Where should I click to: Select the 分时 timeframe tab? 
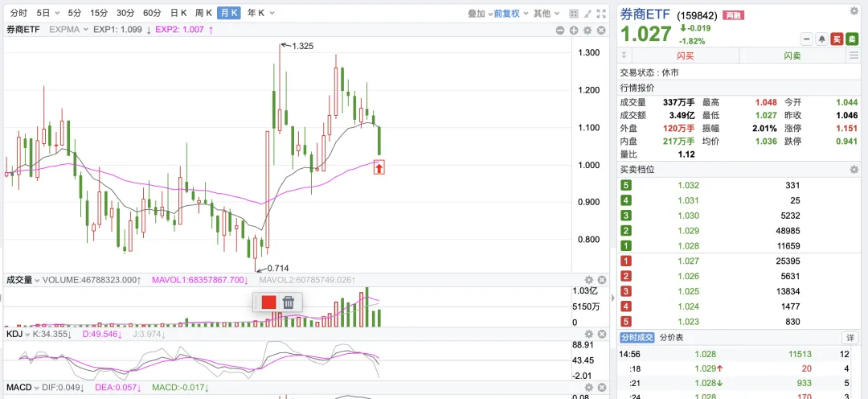[18, 14]
